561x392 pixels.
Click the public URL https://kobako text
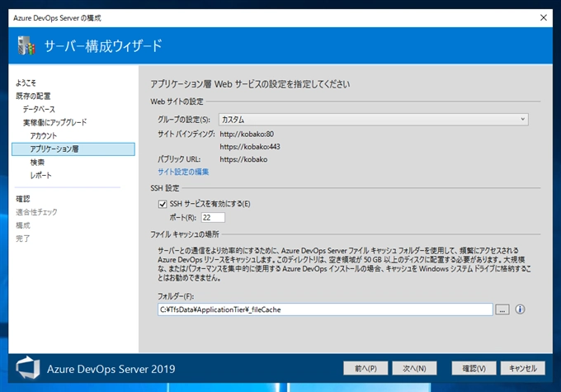tap(243, 159)
